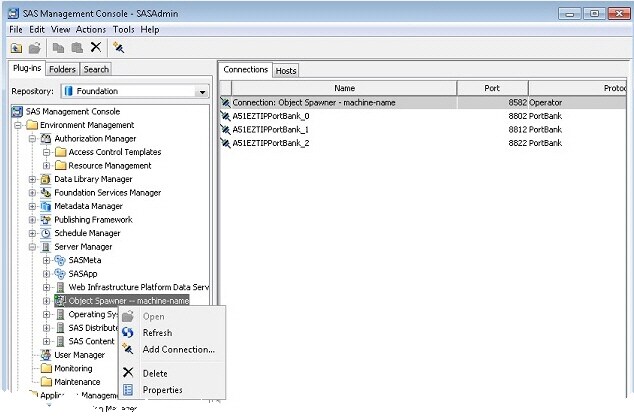Click the connection icon of A51EZTIPPortBank_0
The width and height of the screenshot is (634, 419).
tap(225, 116)
